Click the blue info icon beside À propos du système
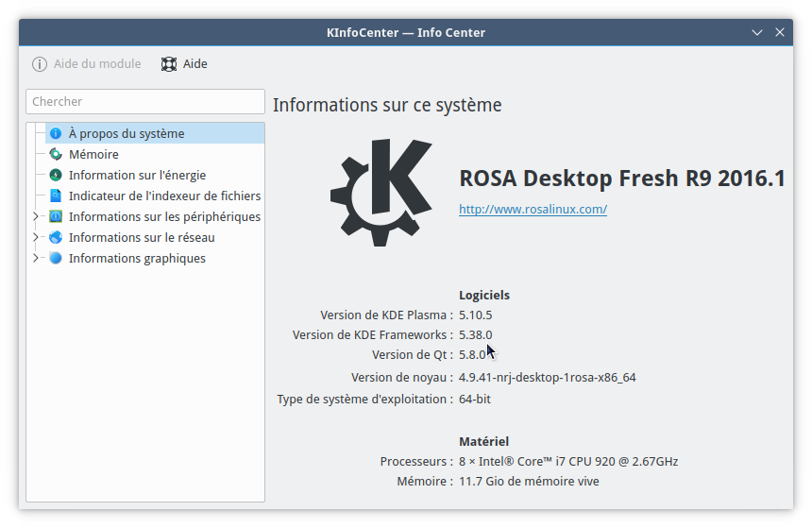The width and height of the screenshot is (812, 528). pyautogui.click(x=56, y=134)
